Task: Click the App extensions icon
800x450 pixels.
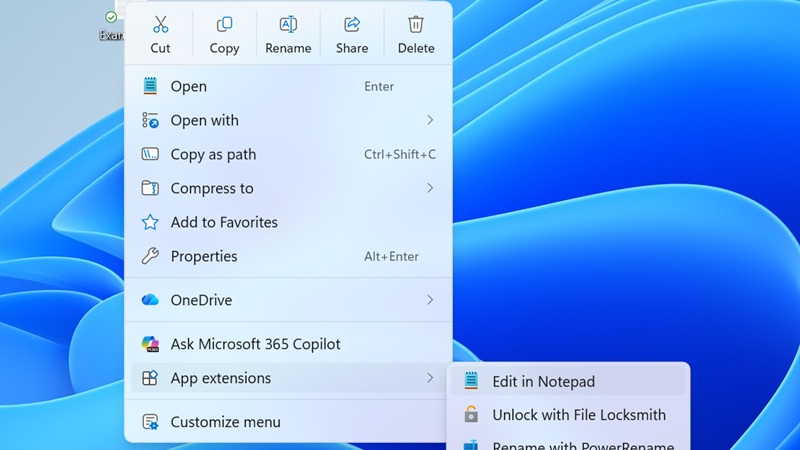Action: pos(150,378)
